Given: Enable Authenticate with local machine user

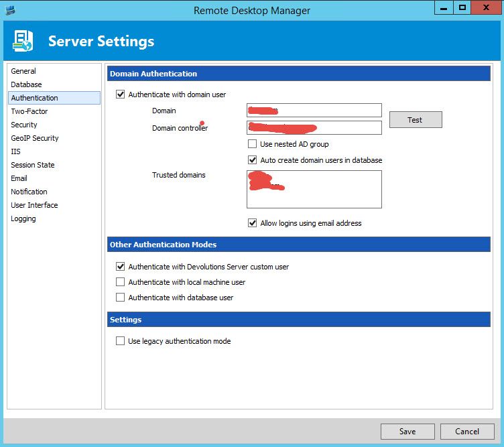Looking at the screenshot, I should click(x=120, y=282).
